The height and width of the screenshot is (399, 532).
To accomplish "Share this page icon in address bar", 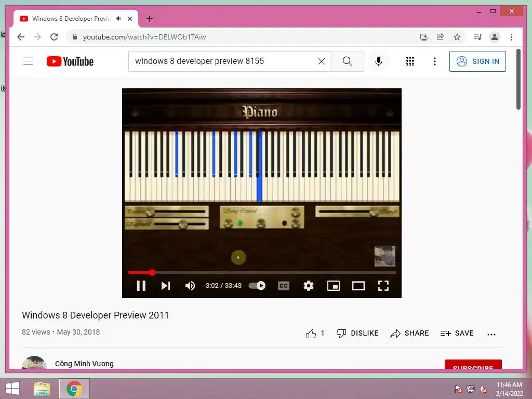I will [441, 37].
